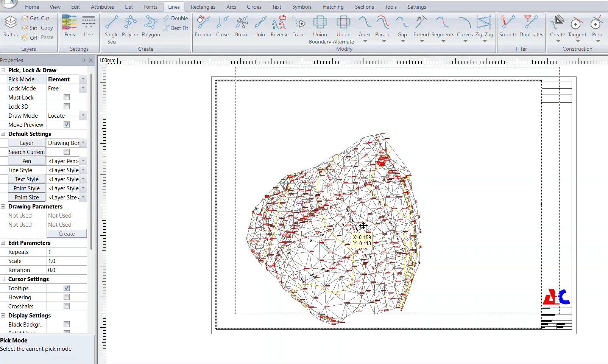The height and width of the screenshot is (364, 608).
Task: Open the Points ribbon tab
Action: click(x=150, y=7)
